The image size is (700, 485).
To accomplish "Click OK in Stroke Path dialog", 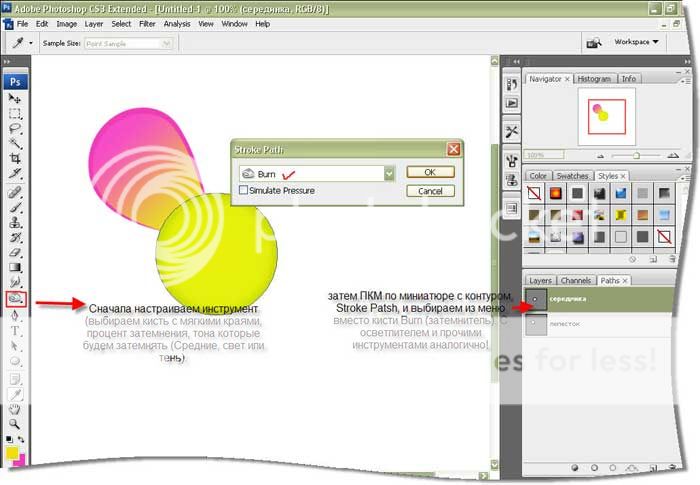I will pos(430,172).
